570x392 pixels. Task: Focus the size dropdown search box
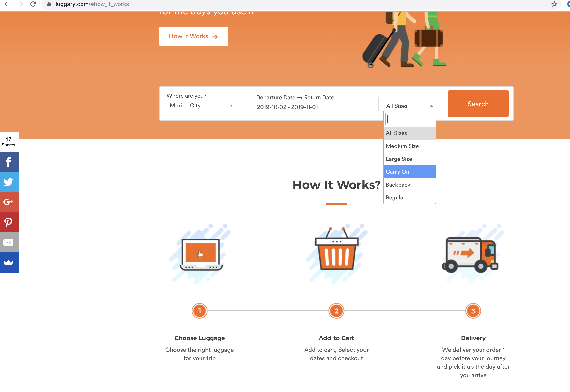[409, 119]
